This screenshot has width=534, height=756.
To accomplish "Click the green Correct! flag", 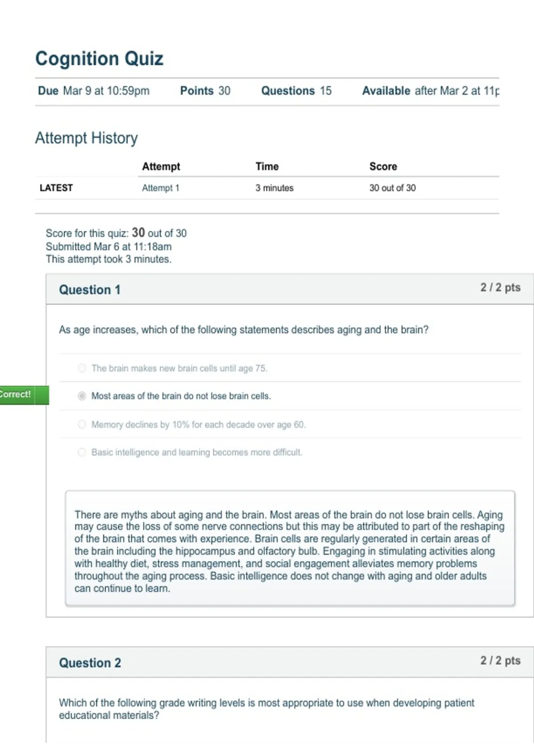I will [24, 395].
